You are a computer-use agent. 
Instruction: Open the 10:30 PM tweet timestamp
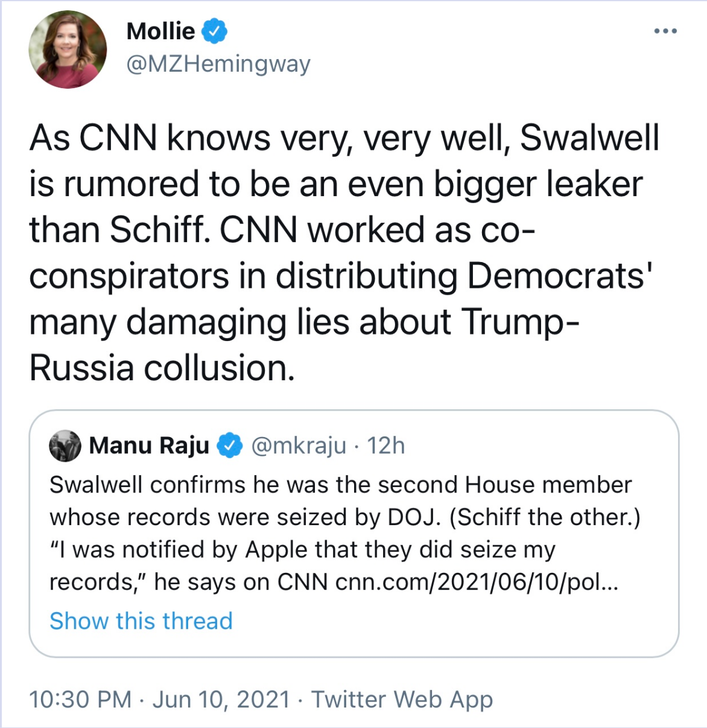[80, 699]
